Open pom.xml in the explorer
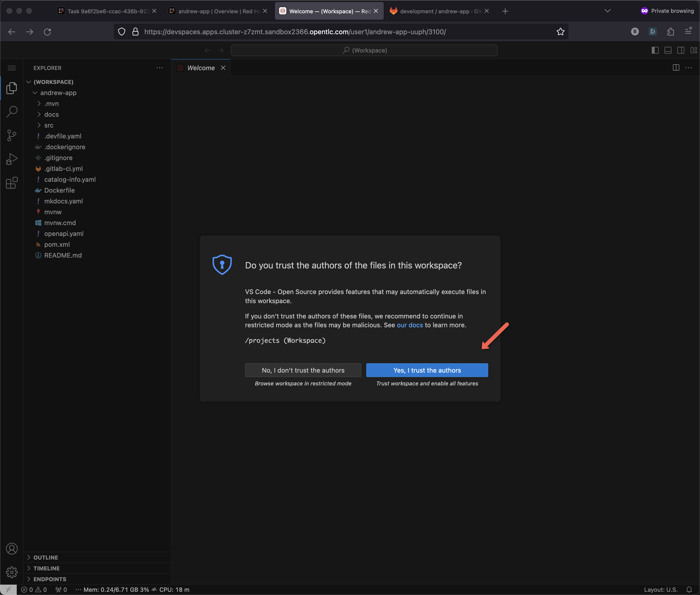The height and width of the screenshot is (595, 700). tap(57, 245)
